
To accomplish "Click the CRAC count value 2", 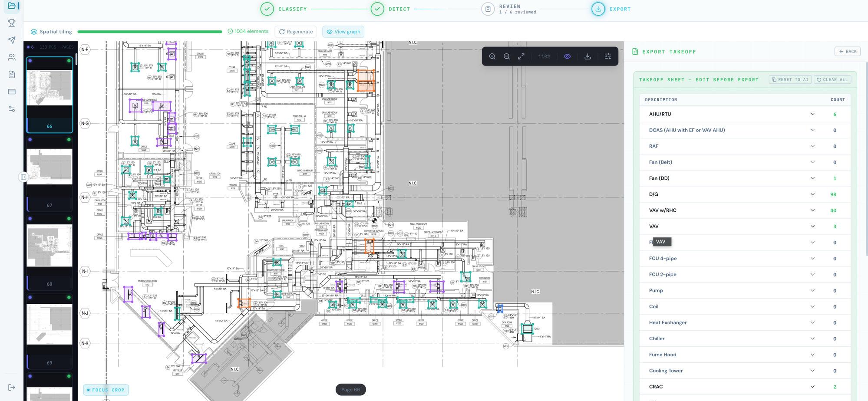I will click(x=835, y=387).
